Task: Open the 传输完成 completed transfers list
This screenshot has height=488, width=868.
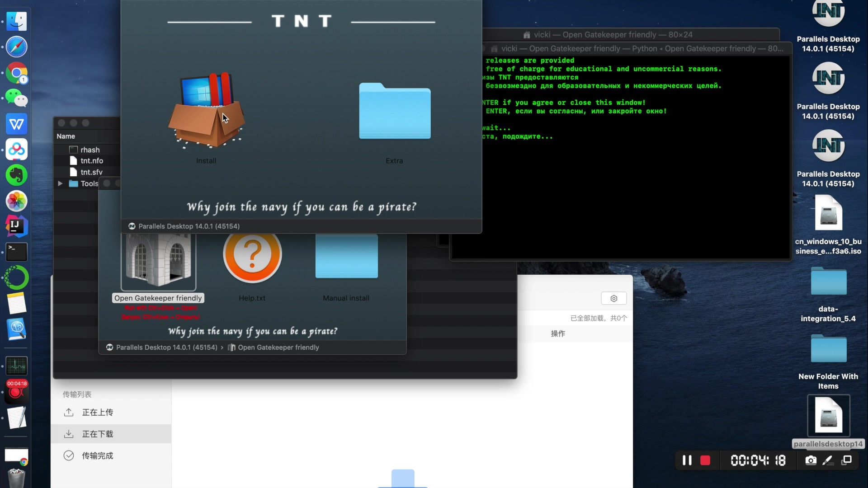Action: (x=111, y=455)
